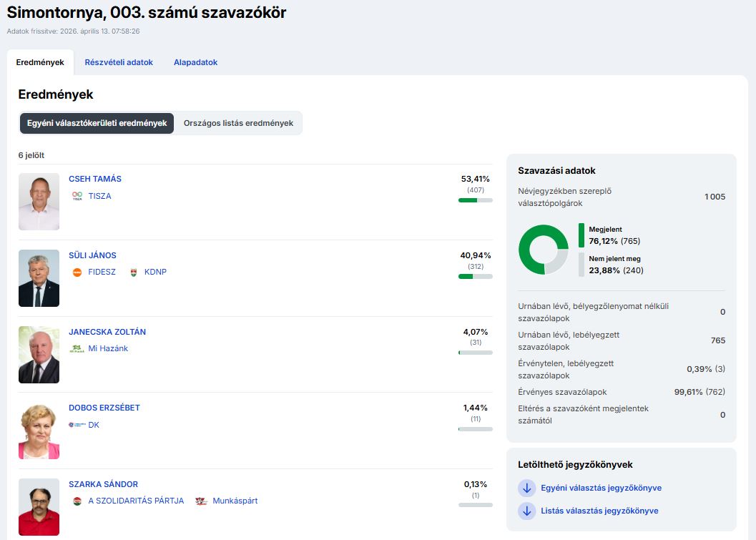Open the Részvételi adatok tab
Image resolution: width=756 pixels, height=540 pixels.
pyautogui.click(x=119, y=62)
